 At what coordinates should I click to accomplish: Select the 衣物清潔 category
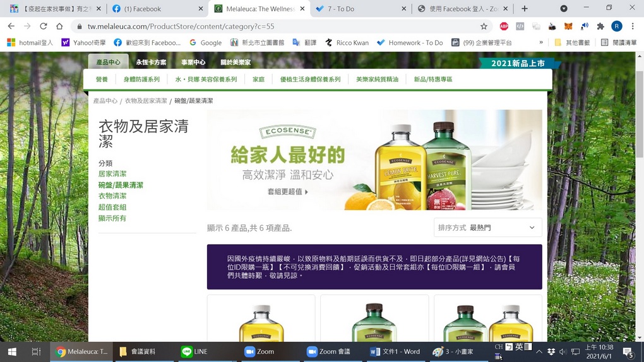(112, 196)
